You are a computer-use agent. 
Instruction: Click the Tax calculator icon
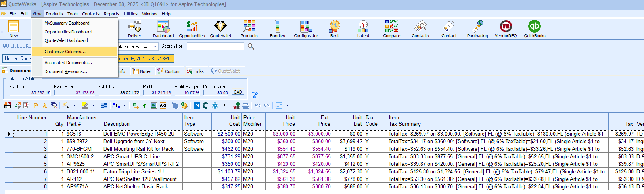click(255, 96)
